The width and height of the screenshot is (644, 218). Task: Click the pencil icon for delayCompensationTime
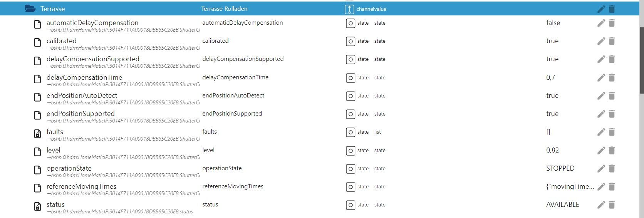coord(601,78)
